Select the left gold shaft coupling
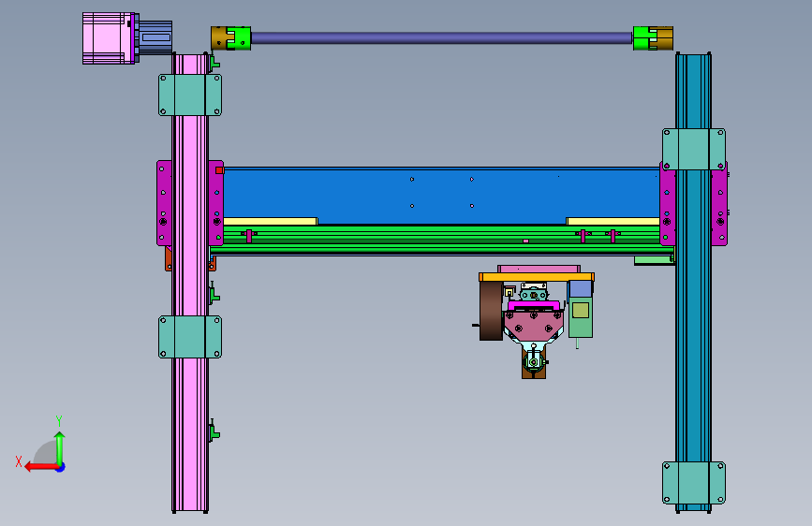Viewport: 812px width, 526px height. (218, 37)
